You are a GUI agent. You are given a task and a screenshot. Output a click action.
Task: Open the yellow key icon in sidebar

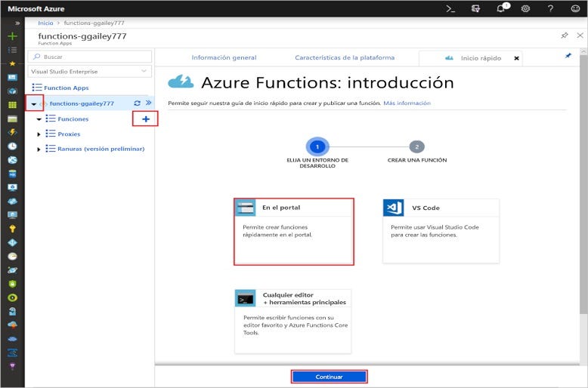pos(12,229)
